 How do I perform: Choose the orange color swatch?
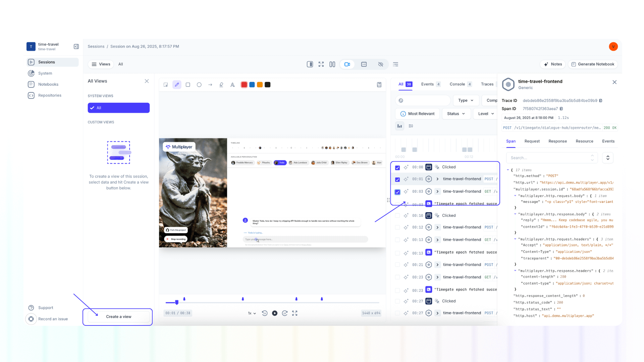[x=260, y=85]
